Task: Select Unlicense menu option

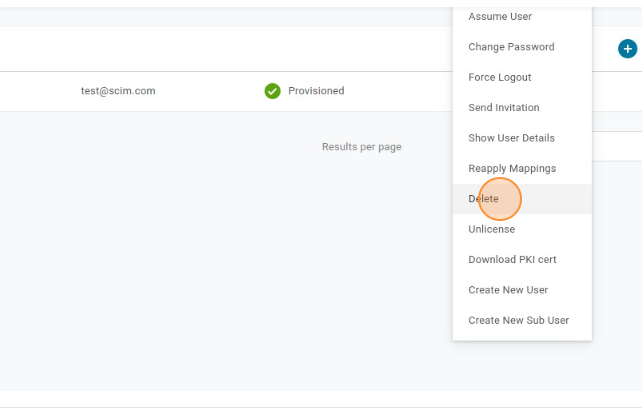Action: pyautogui.click(x=522, y=229)
